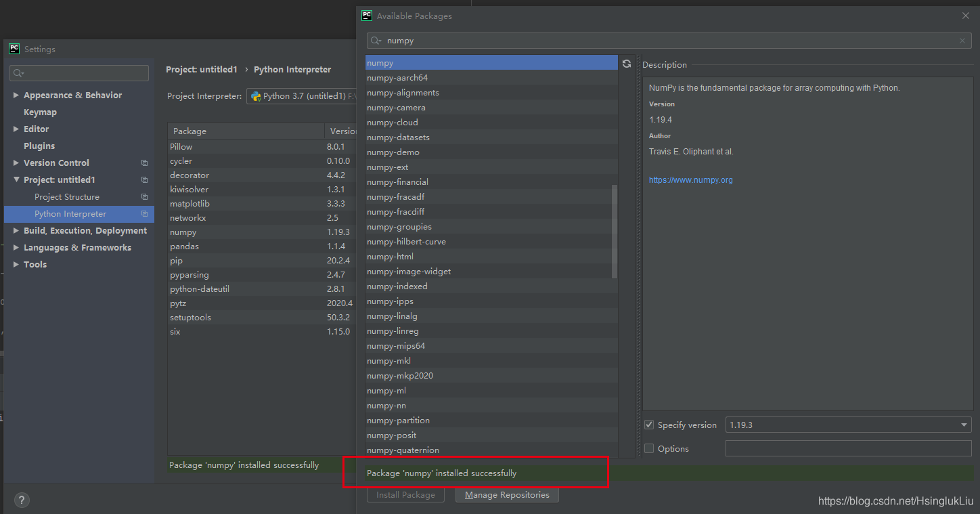The image size is (980, 514).
Task: Select numpy-aarch64 package
Action: click(x=491, y=78)
